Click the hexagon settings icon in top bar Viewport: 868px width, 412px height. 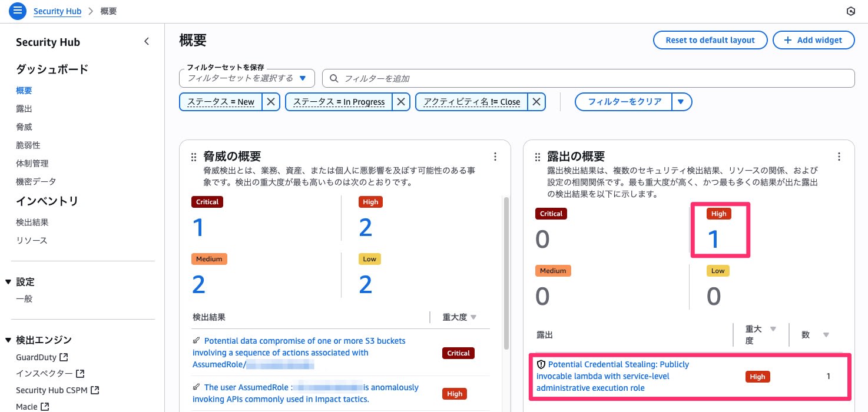coord(850,11)
